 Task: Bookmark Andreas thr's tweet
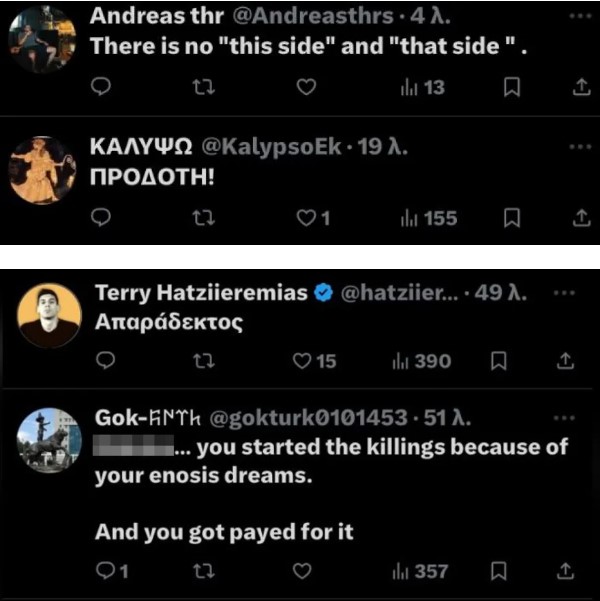511,89
